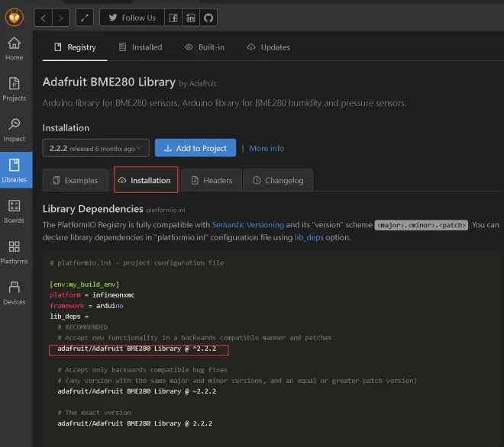Click the ^2.2.2 lib_deps line
This screenshot has width=504, height=447.
137,349
